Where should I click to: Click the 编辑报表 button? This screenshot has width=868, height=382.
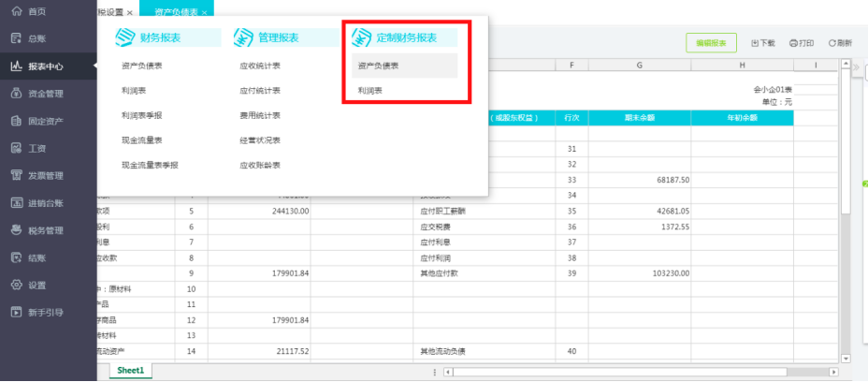[712, 43]
